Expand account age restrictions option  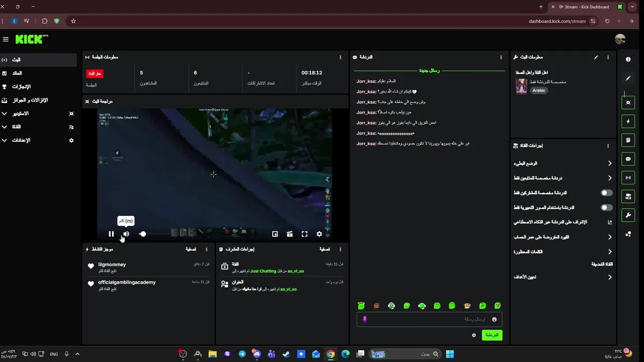pos(563,237)
